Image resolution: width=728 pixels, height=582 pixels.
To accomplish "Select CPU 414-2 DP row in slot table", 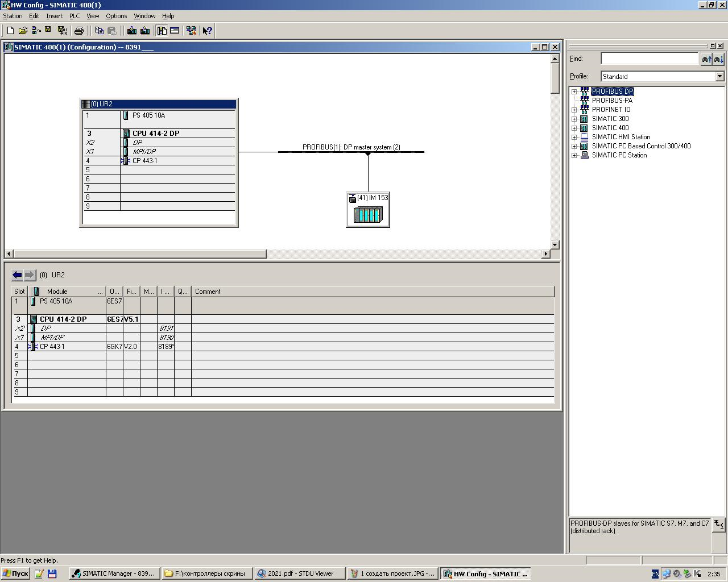I will click(283, 319).
